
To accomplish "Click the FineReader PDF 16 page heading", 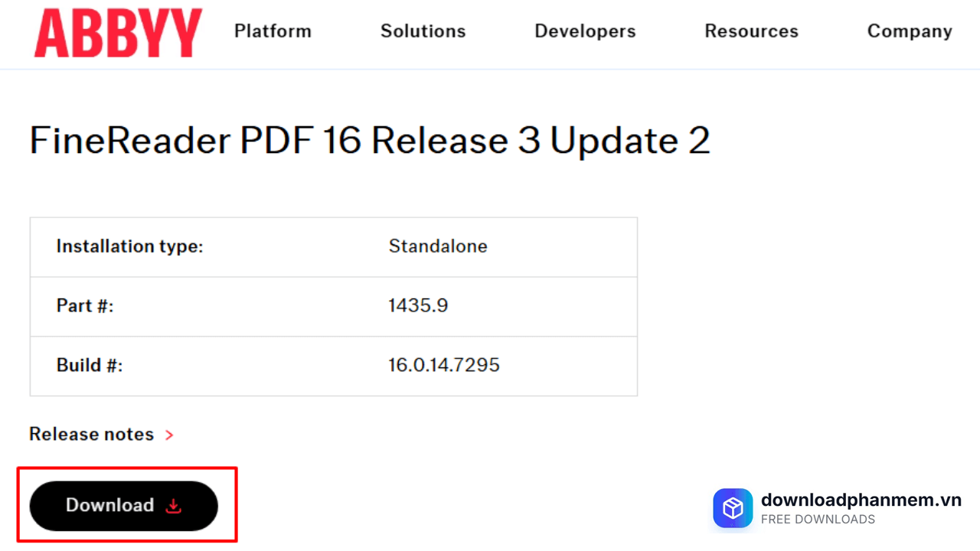I will 370,141.
